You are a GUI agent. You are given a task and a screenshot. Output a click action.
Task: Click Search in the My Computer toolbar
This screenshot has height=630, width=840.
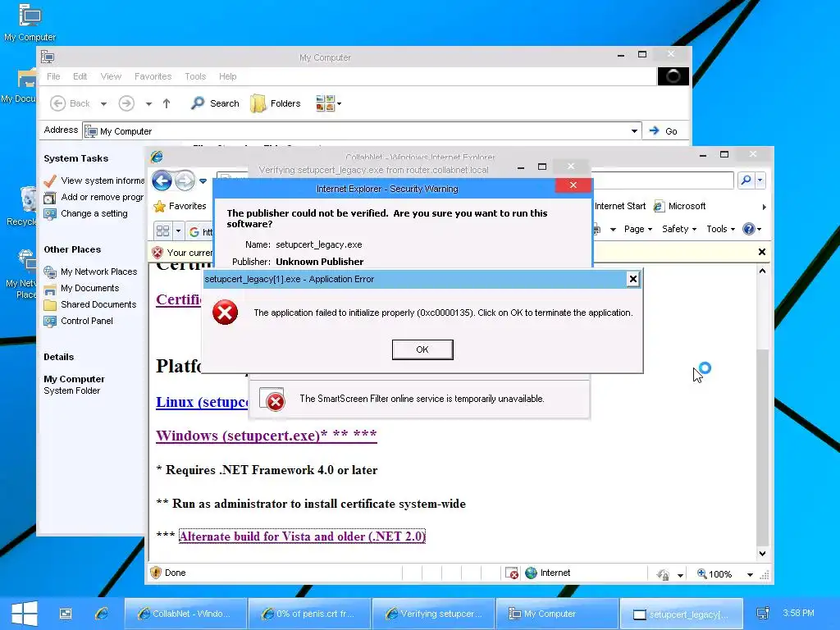point(215,103)
